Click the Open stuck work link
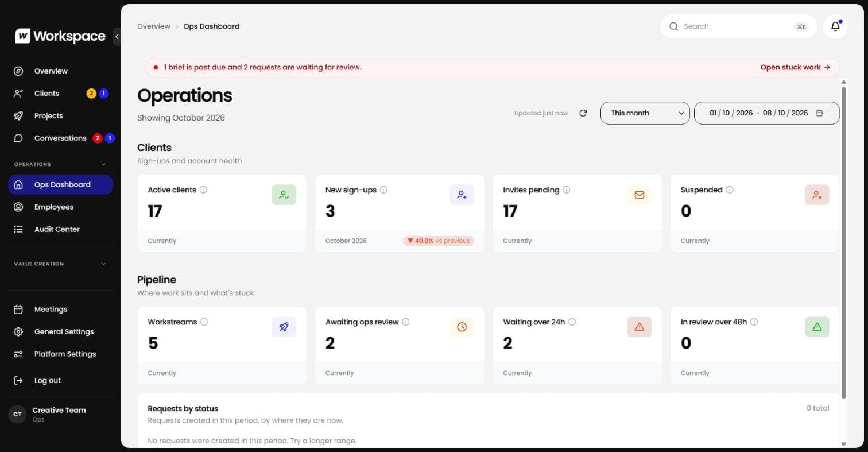This screenshot has height=452, width=868. tap(795, 67)
